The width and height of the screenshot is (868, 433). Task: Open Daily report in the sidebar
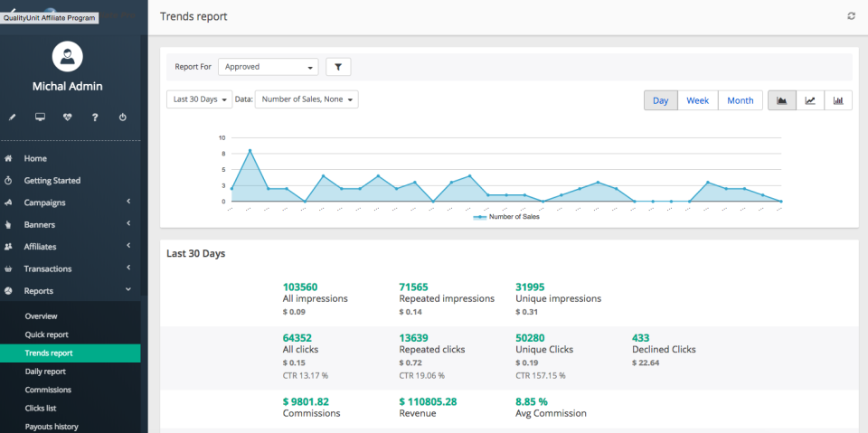pyautogui.click(x=45, y=372)
